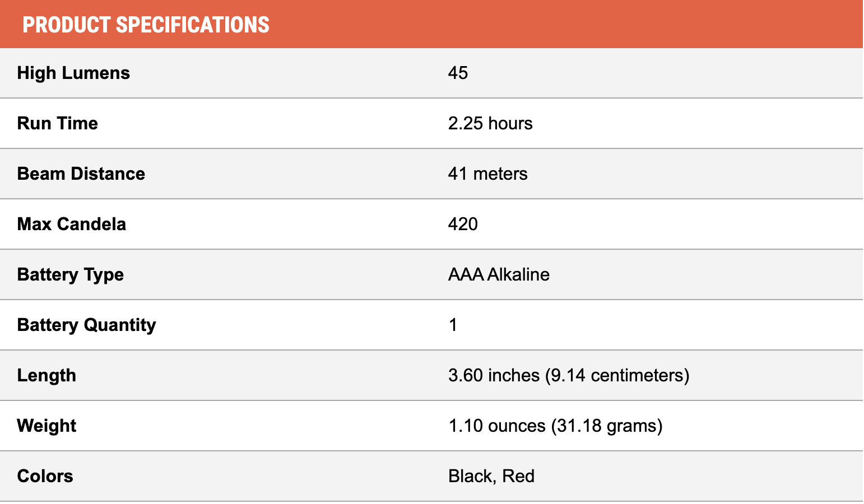This screenshot has height=504, width=864.
Task: Click the Colors row label
Action: point(45,476)
